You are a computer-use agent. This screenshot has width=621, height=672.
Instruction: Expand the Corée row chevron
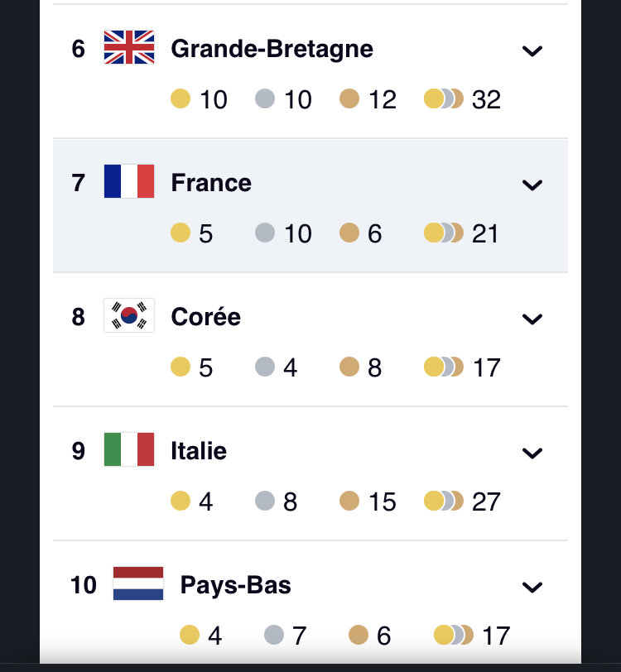(x=532, y=319)
